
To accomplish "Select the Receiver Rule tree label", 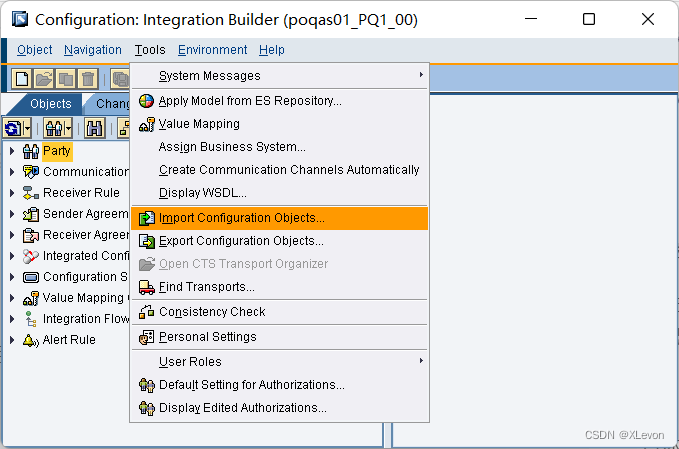I will point(81,193).
